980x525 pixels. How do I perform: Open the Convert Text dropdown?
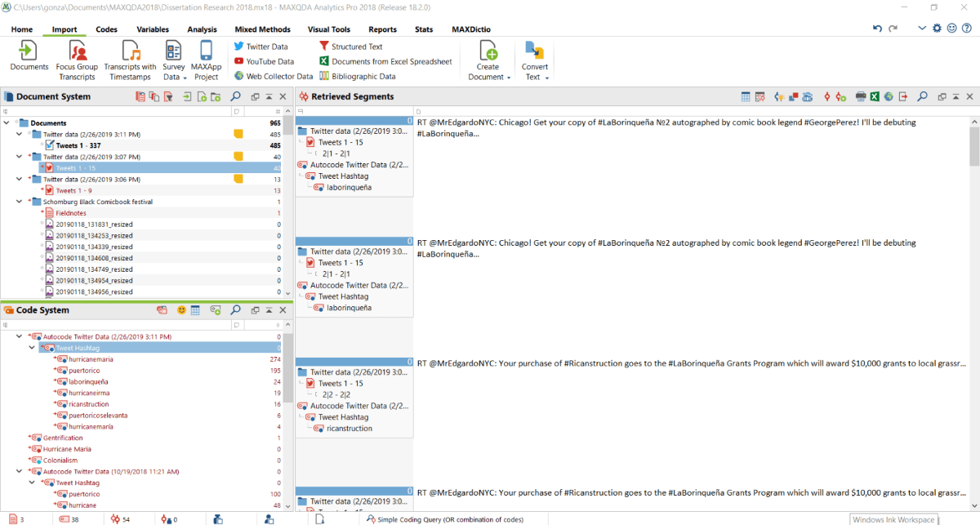click(x=536, y=60)
